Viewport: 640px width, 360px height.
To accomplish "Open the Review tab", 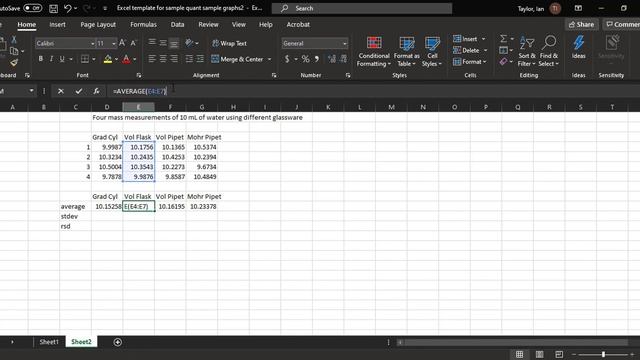I will coord(208,24).
